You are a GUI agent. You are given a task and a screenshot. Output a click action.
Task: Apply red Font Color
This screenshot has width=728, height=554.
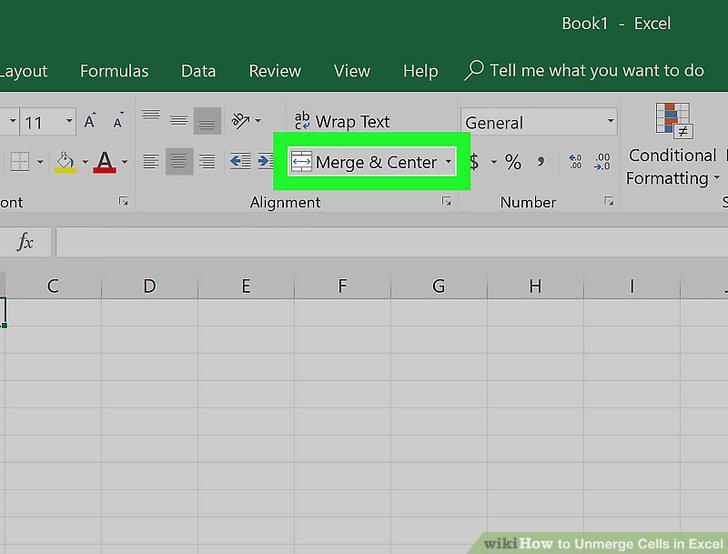point(104,162)
